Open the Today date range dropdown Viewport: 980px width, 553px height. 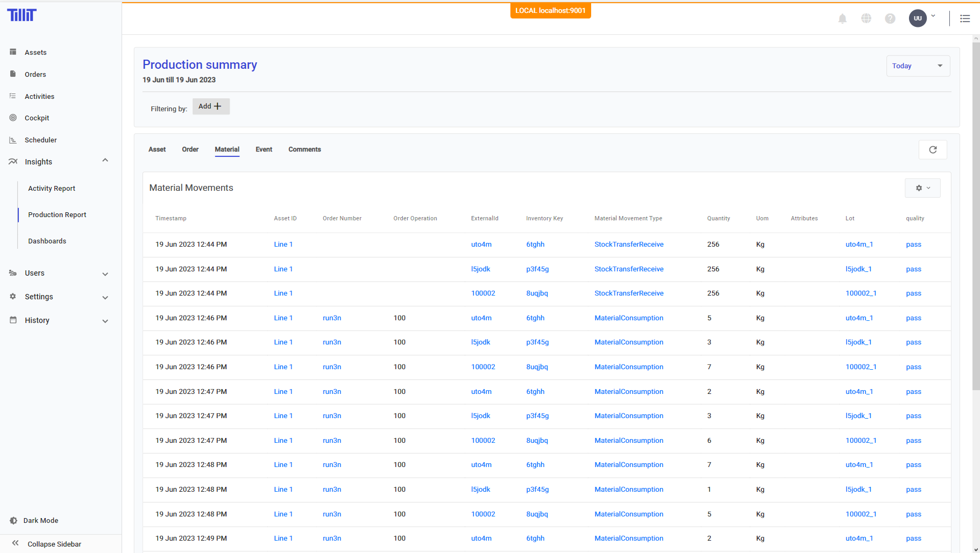click(x=918, y=66)
